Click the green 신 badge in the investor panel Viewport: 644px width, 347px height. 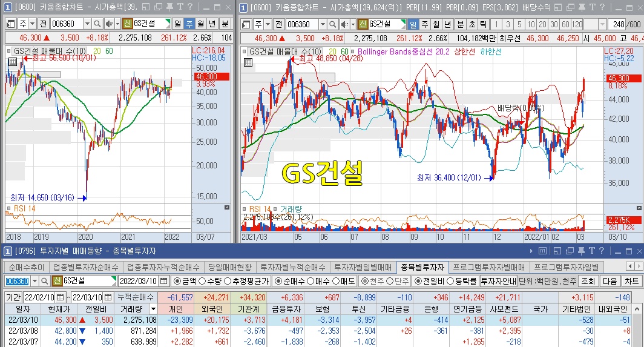[57, 281]
